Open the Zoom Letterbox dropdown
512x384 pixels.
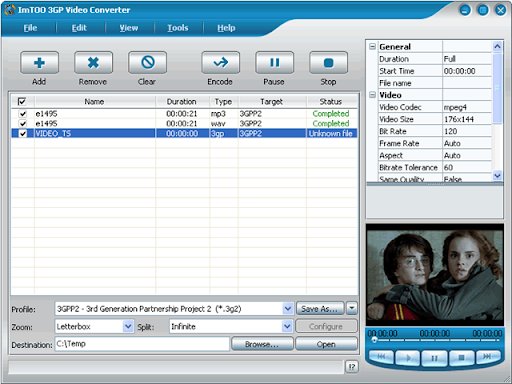(x=128, y=326)
